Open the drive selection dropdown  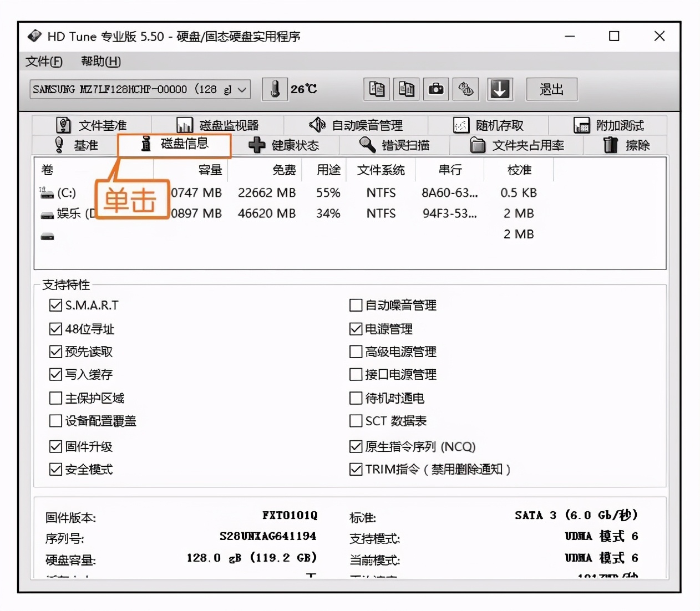pos(140,89)
